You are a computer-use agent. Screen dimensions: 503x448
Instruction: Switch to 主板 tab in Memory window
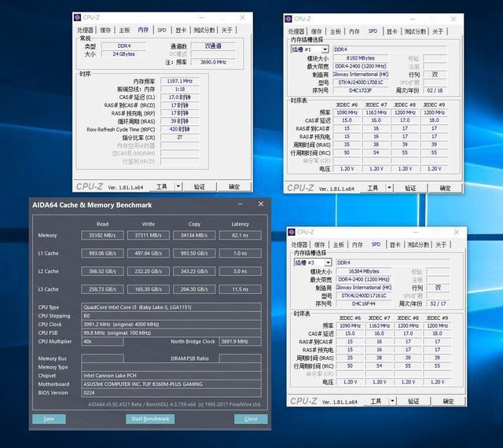(124, 30)
